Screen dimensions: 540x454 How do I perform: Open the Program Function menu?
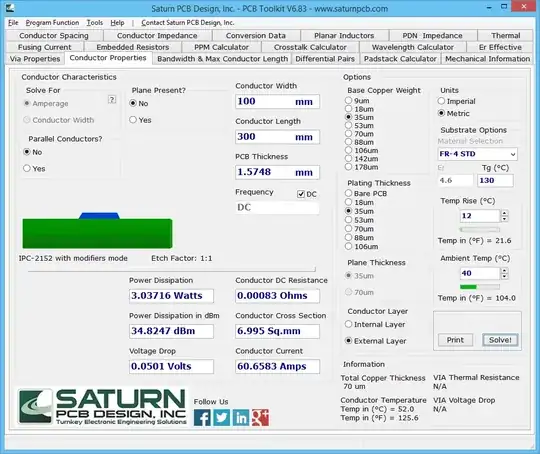52,23
